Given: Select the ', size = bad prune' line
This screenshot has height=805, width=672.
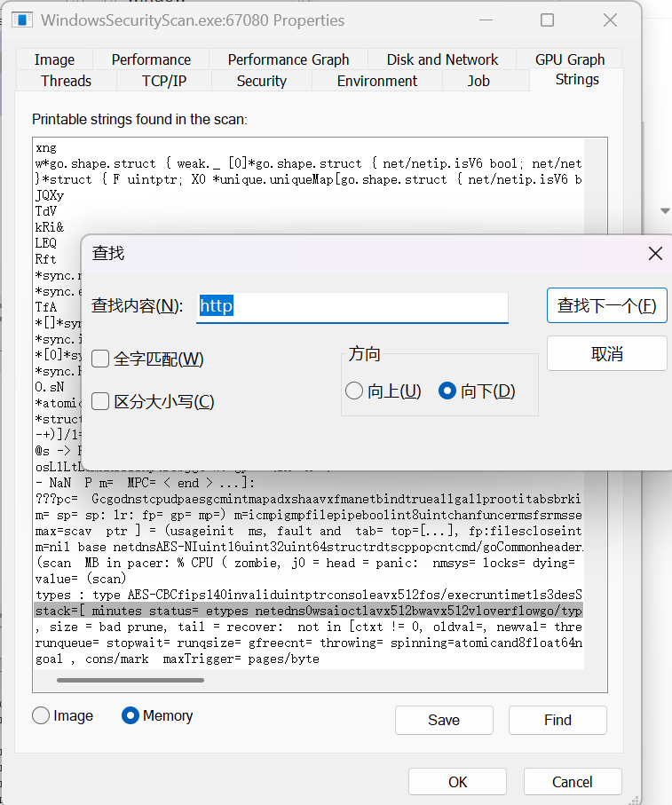Looking at the screenshot, I should (x=309, y=627).
